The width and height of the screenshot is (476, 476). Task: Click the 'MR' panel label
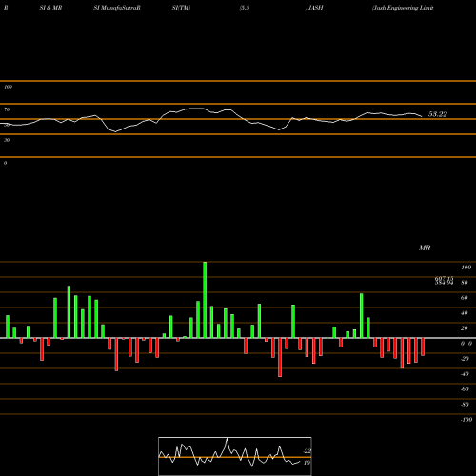(425, 248)
